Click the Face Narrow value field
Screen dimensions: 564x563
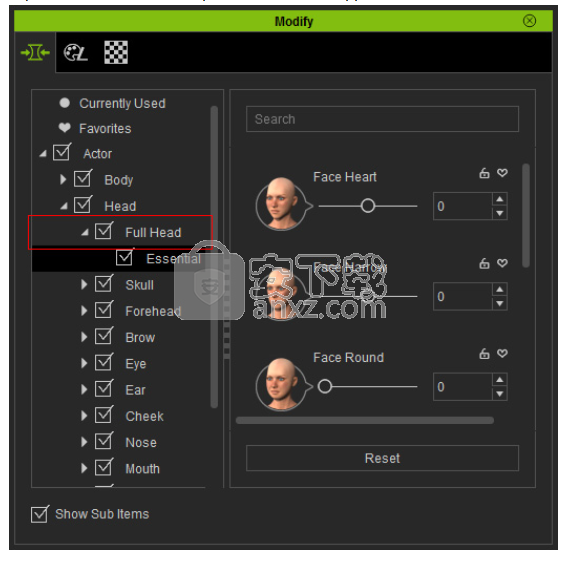pyautogui.click(x=463, y=296)
